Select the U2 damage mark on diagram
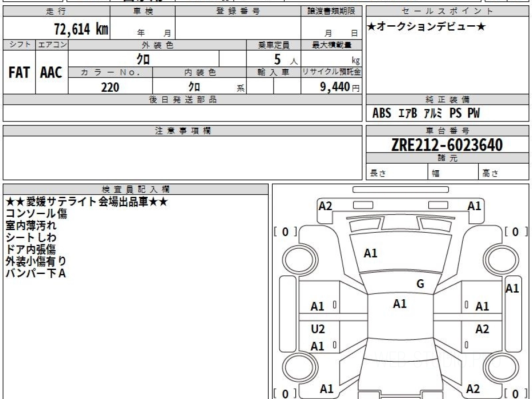532x399 pixels. click(318, 329)
